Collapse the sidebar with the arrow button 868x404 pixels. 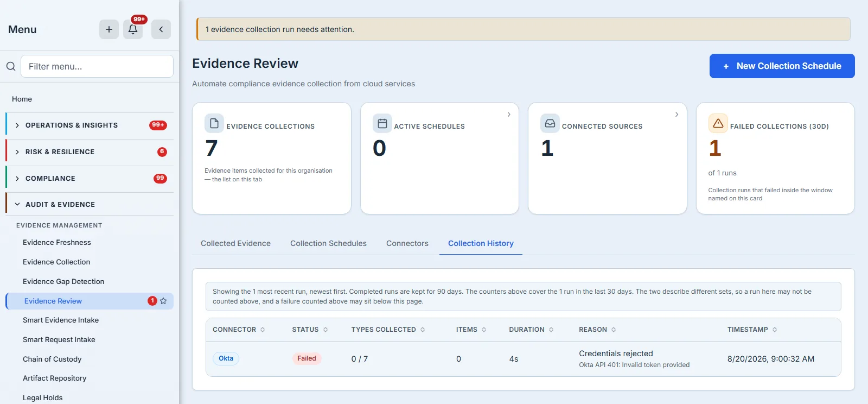[x=161, y=29]
